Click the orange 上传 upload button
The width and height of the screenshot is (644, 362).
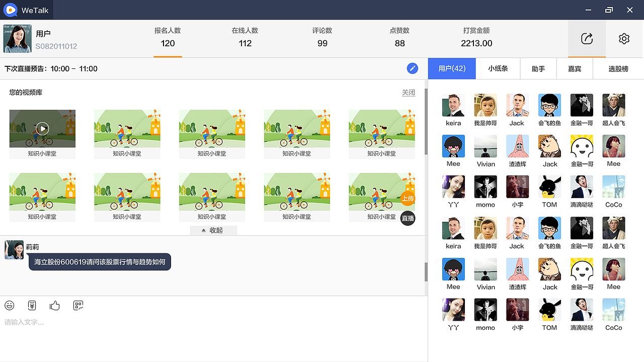(408, 199)
